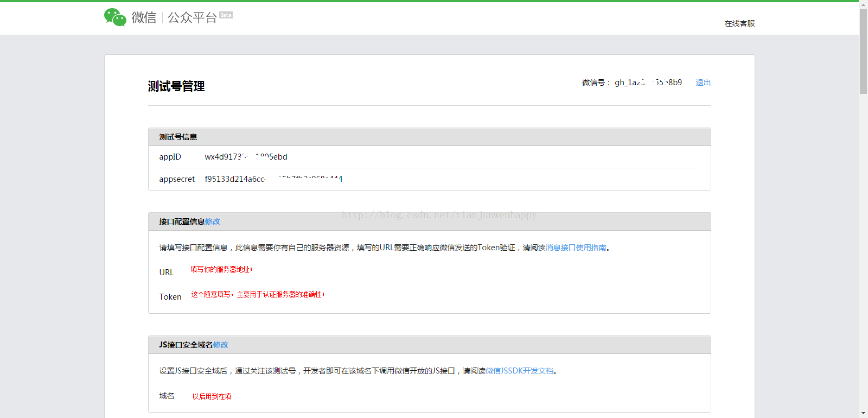Click the WeChat green chat bubble logo
The width and height of the screenshot is (868, 418).
click(x=115, y=17)
